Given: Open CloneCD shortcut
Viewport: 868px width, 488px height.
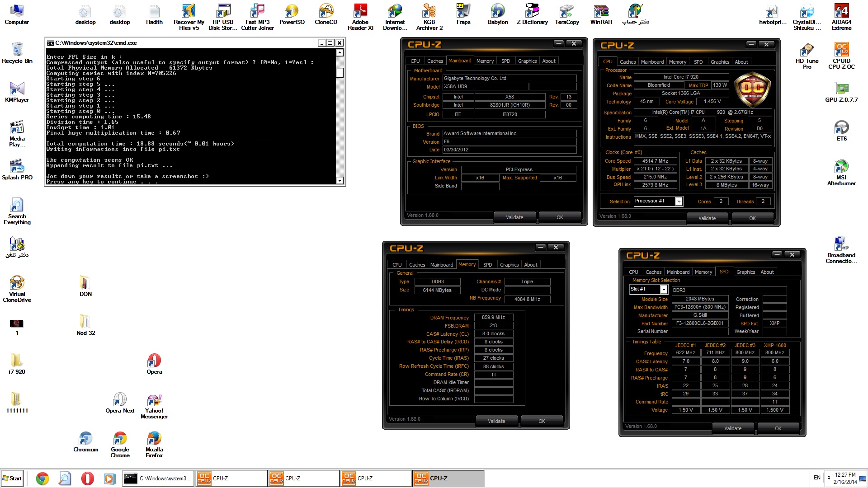Looking at the screenshot, I should point(326,14).
